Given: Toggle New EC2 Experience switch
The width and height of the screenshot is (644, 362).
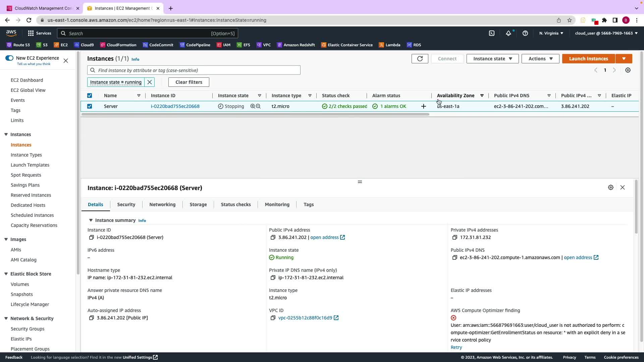Looking at the screenshot, I should click(x=9, y=58).
